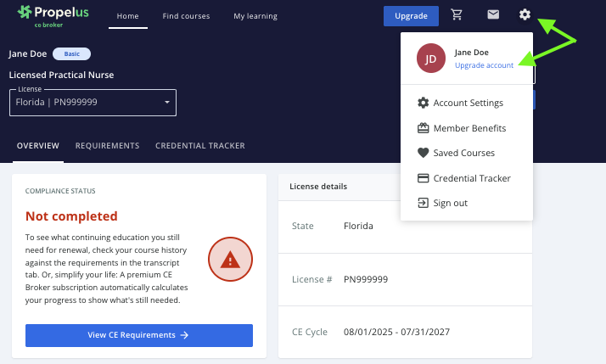Click the Upgrade button

pyautogui.click(x=411, y=15)
